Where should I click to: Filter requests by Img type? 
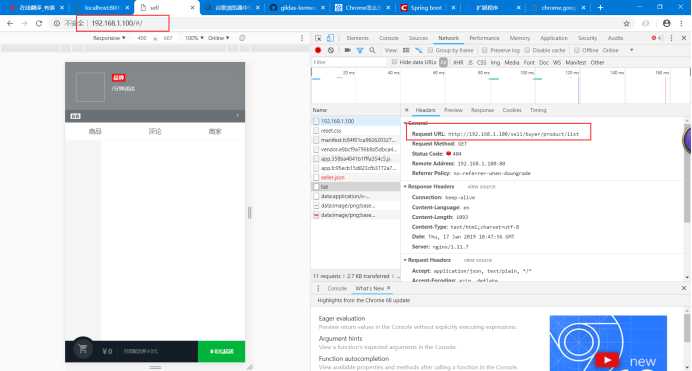[x=495, y=63]
